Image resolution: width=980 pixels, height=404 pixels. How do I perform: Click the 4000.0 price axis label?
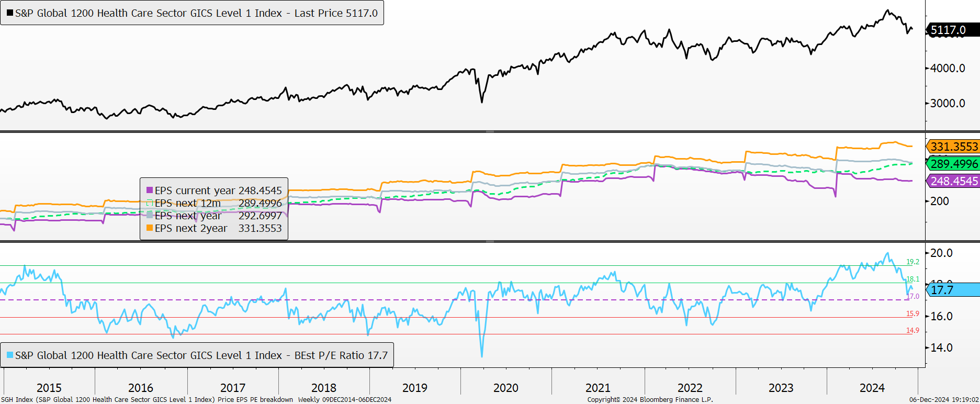point(948,68)
